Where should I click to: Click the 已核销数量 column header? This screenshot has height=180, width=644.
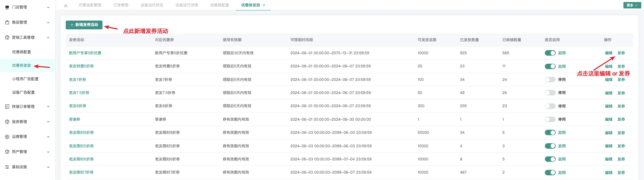pyautogui.click(x=512, y=40)
